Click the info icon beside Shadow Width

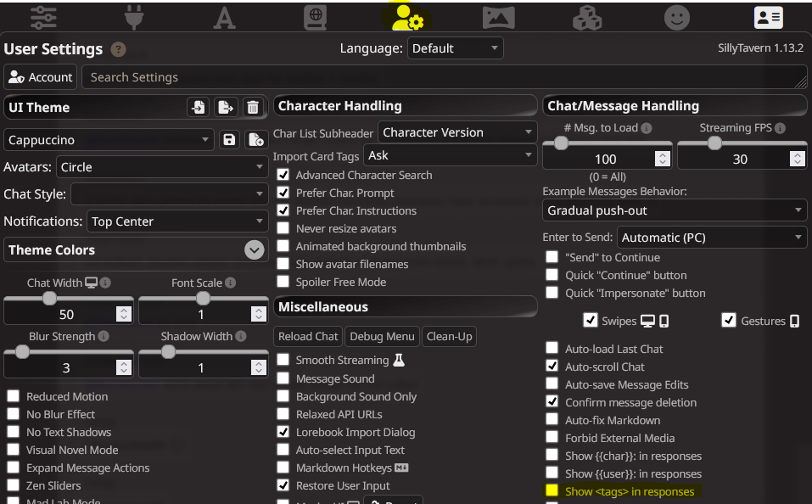pos(241,336)
